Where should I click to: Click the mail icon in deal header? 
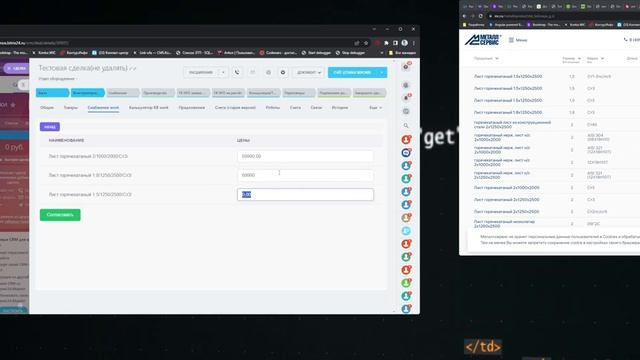pyautogui.click(x=252, y=72)
